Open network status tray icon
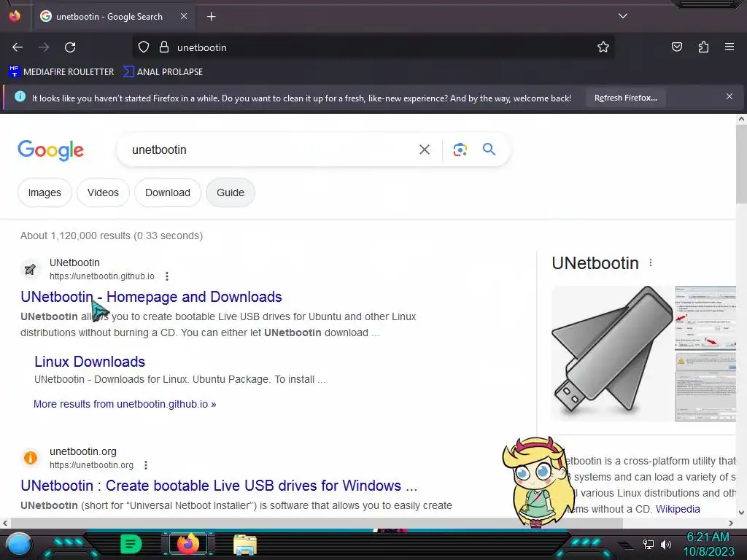 pyautogui.click(x=649, y=544)
